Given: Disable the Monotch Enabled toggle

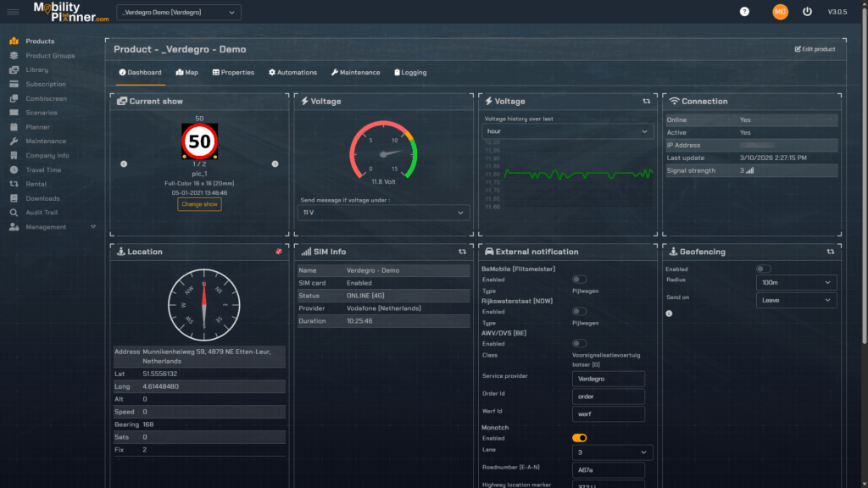Looking at the screenshot, I should (578, 438).
